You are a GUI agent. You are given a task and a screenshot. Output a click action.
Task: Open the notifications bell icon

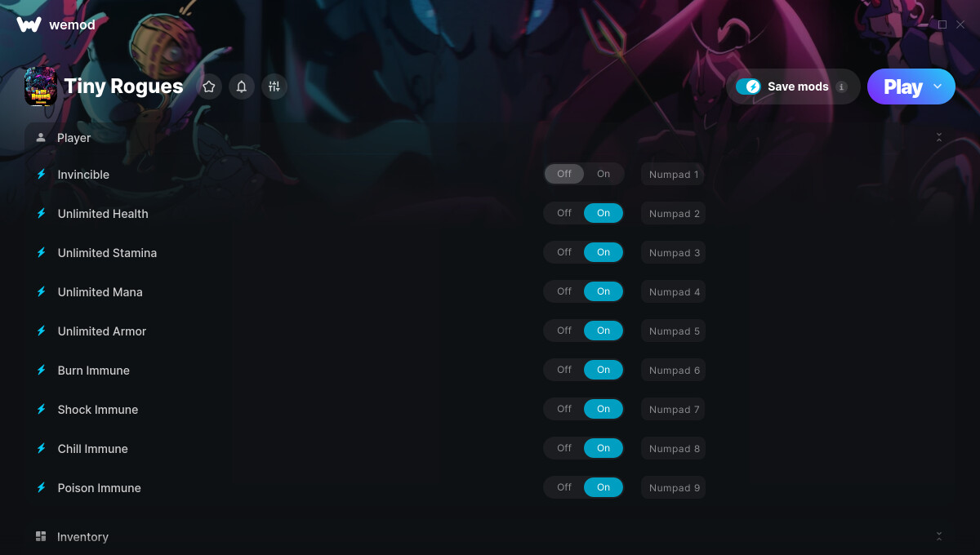[x=242, y=87]
